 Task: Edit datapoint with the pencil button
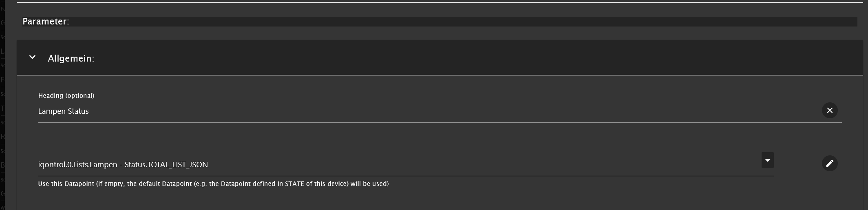coord(829,164)
